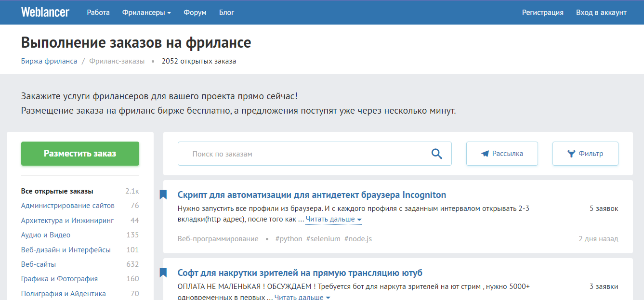
Task: Click the Поиск по заказам search field
Action: click(x=289, y=153)
